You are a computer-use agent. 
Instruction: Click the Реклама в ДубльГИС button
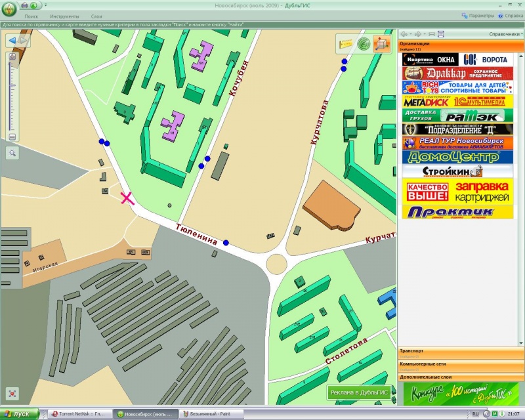360,392
